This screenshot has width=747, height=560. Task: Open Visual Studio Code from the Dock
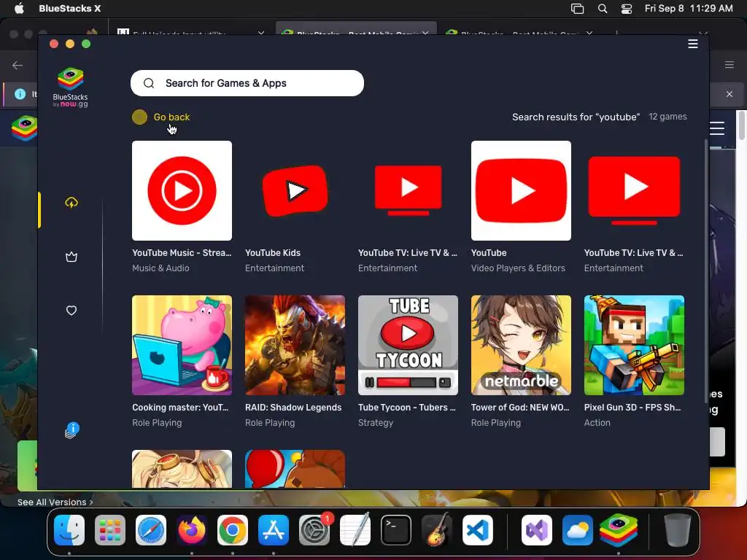click(x=478, y=530)
